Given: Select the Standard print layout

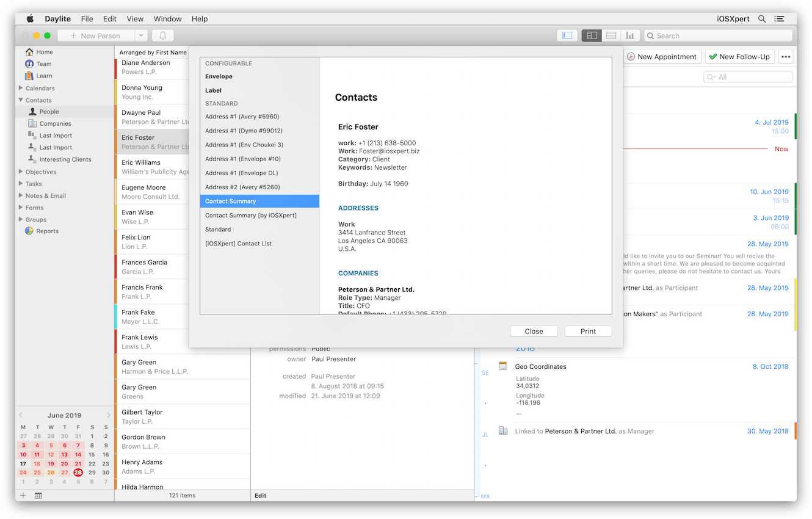Looking at the screenshot, I should (x=259, y=230).
